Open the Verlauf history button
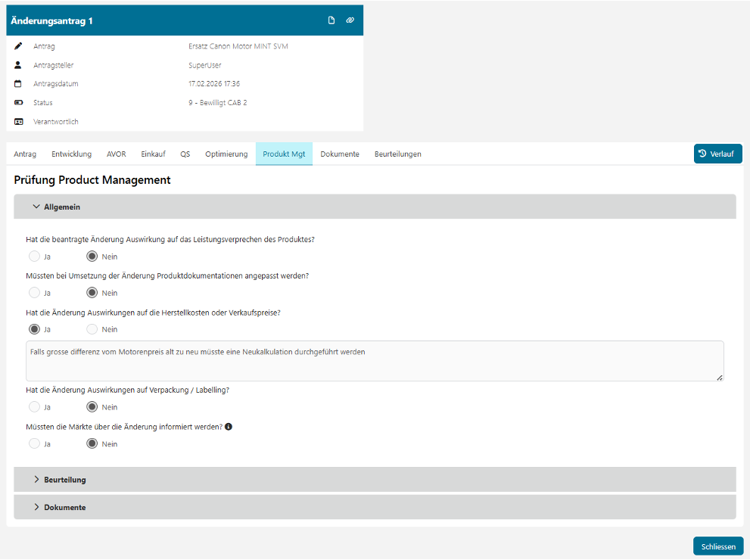The image size is (750, 560). coord(718,154)
